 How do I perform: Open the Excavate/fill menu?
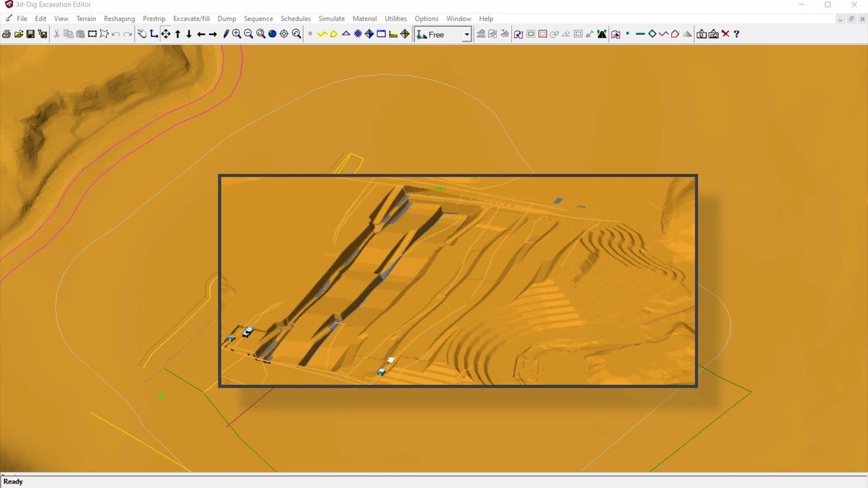[x=192, y=19]
